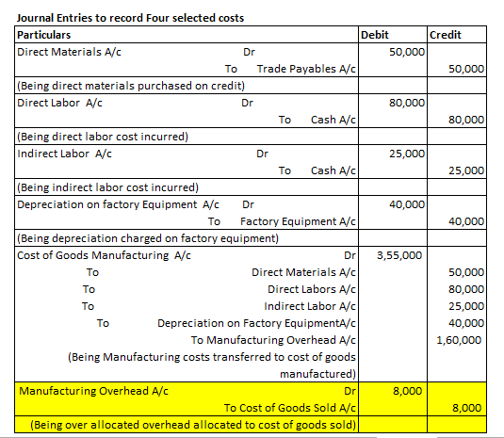The height and width of the screenshot is (438, 504).
Task: Click the over allocated overhead narration
Action: 193,425
